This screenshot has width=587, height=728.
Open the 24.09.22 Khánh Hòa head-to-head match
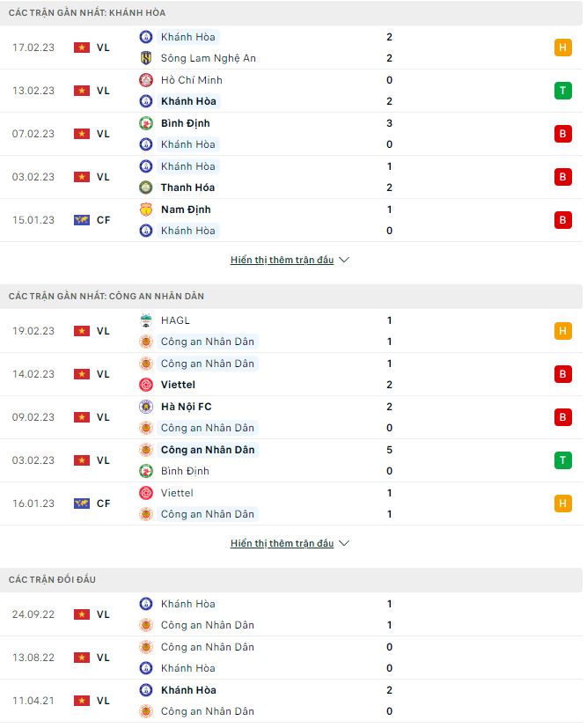(x=187, y=604)
